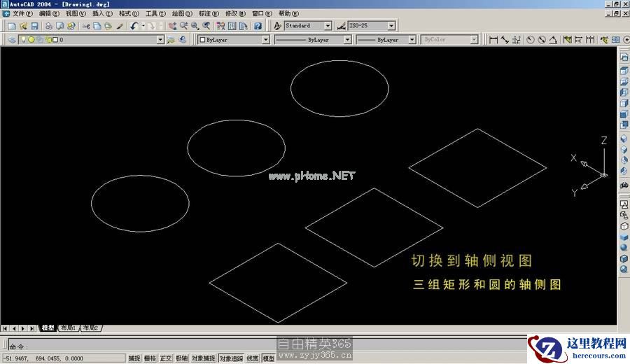630x364 pixels.
Task: Select the Pan realtime icon
Action: coord(172,26)
